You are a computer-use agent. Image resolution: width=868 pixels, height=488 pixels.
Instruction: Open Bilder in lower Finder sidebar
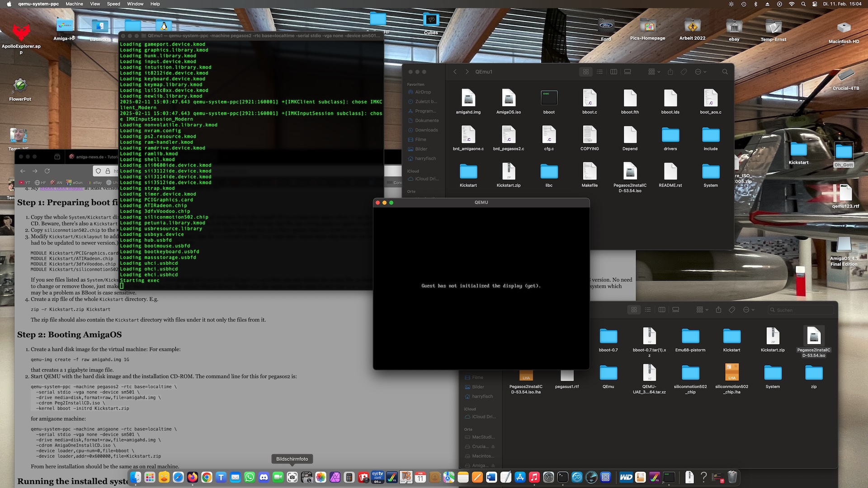[x=478, y=387]
